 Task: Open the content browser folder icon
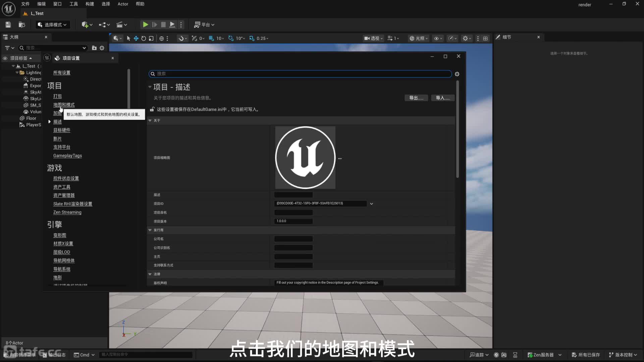22,24
